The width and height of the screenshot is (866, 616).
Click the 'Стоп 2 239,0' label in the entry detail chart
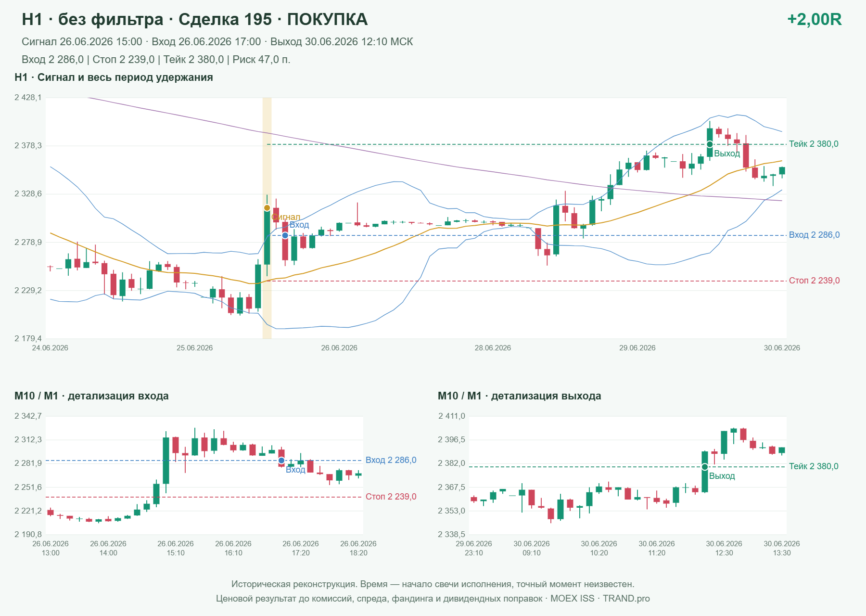click(x=391, y=497)
